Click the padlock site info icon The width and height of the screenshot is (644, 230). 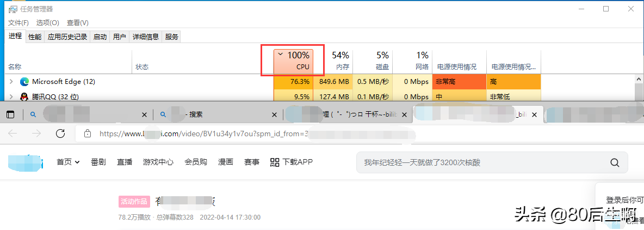(87, 134)
